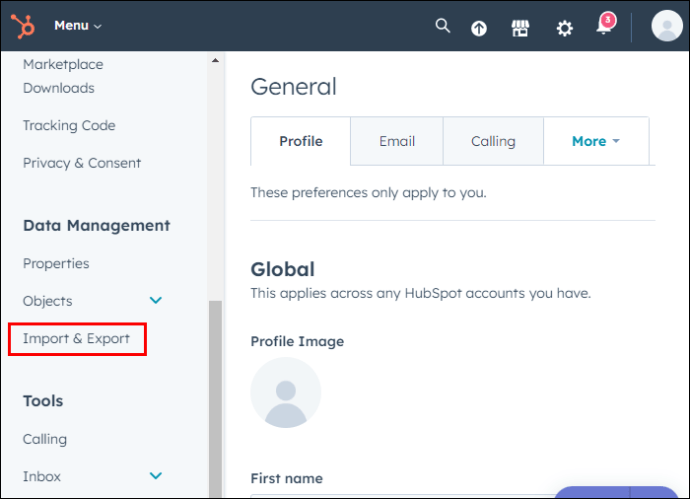Open the More tab dropdown
The image size is (690, 499).
pos(596,141)
